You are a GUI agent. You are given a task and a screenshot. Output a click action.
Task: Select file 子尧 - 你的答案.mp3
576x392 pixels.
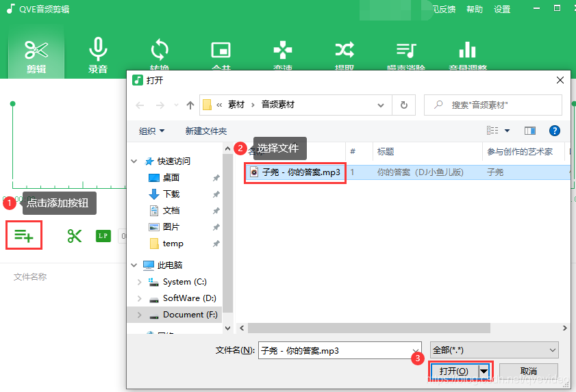click(295, 172)
